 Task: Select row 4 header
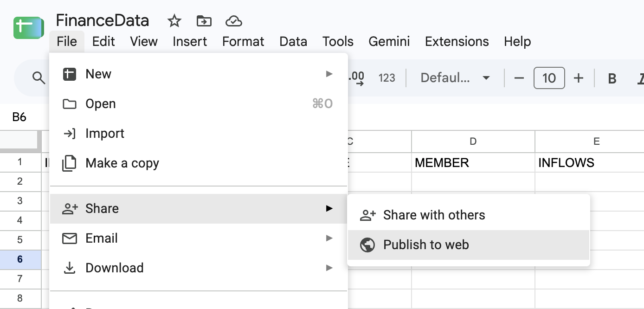click(x=20, y=220)
